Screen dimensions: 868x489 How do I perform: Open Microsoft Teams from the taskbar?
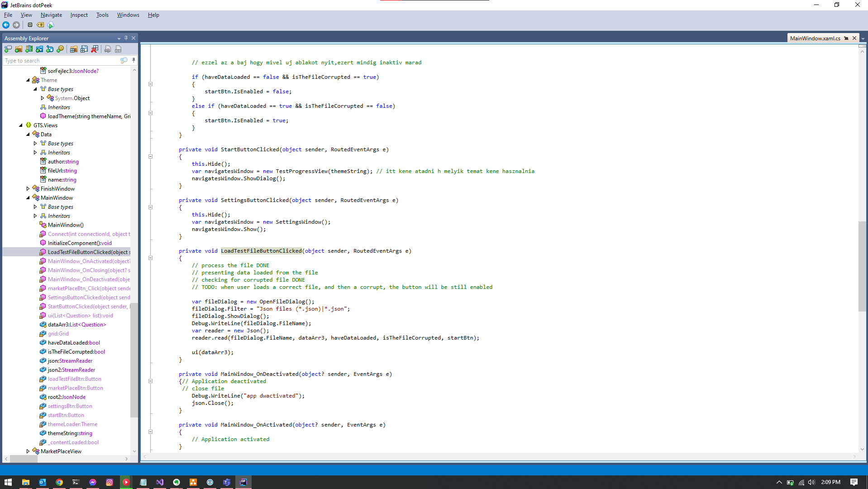coord(227,482)
